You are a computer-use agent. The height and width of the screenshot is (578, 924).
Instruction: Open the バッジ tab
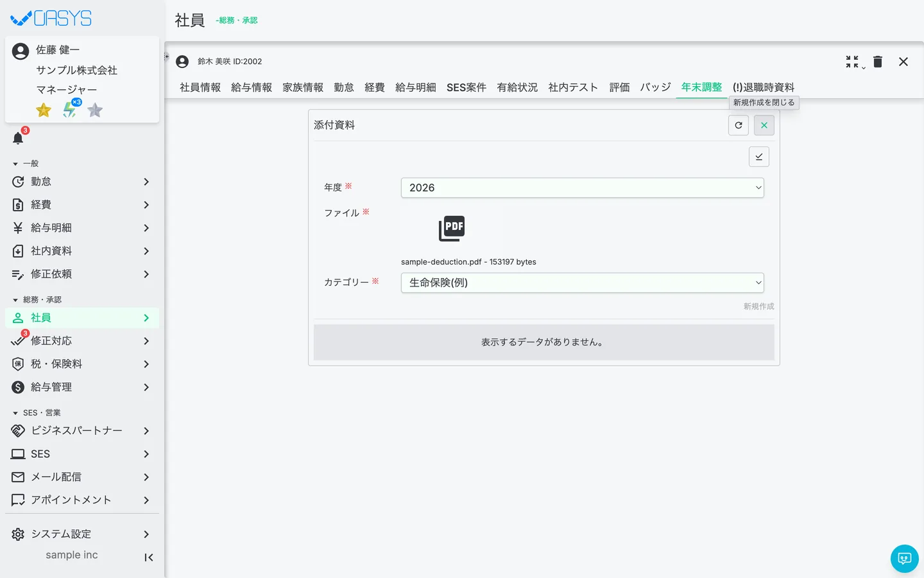tap(655, 87)
